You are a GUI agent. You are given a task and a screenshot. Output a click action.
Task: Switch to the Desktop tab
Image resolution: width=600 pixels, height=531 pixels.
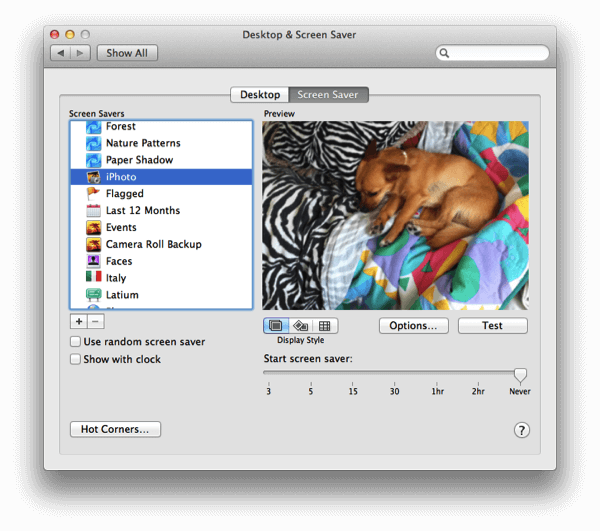(260, 95)
